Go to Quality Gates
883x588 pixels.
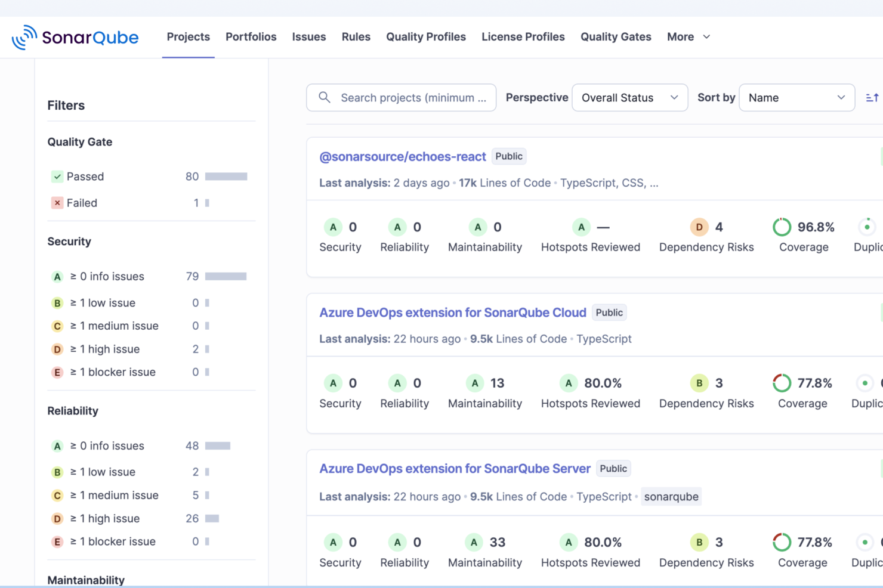coord(616,37)
